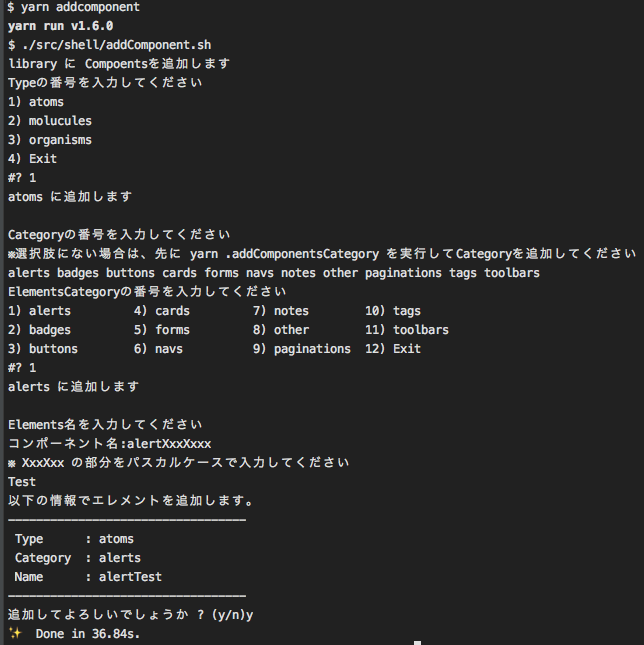Click the '3) organisms' type option
Image resolution: width=644 pixels, height=645 pixels.
(50, 140)
